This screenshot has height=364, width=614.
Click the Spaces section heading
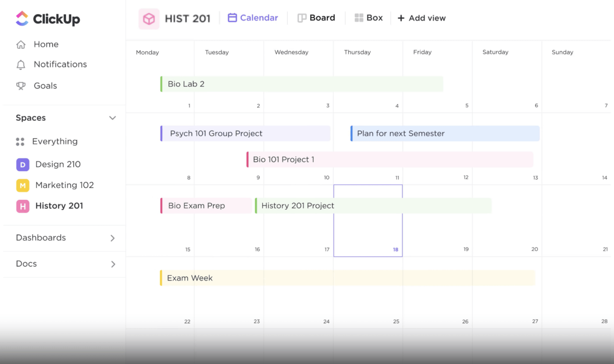tap(31, 118)
